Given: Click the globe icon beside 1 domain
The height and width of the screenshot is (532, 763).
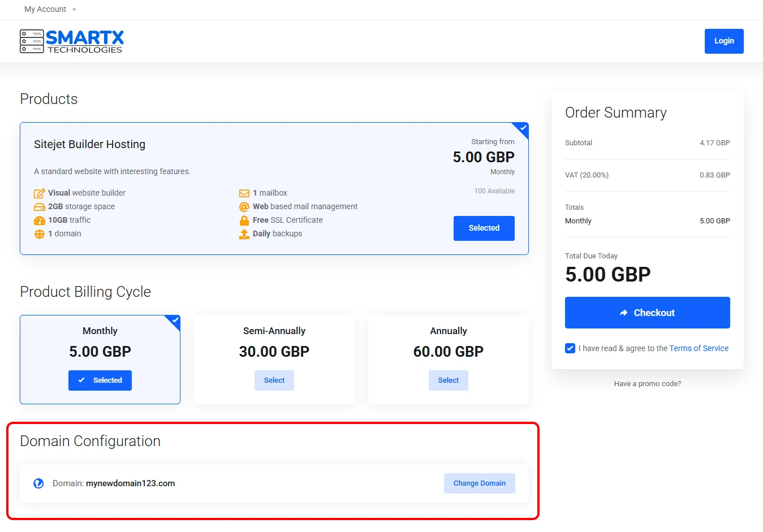Looking at the screenshot, I should point(39,234).
